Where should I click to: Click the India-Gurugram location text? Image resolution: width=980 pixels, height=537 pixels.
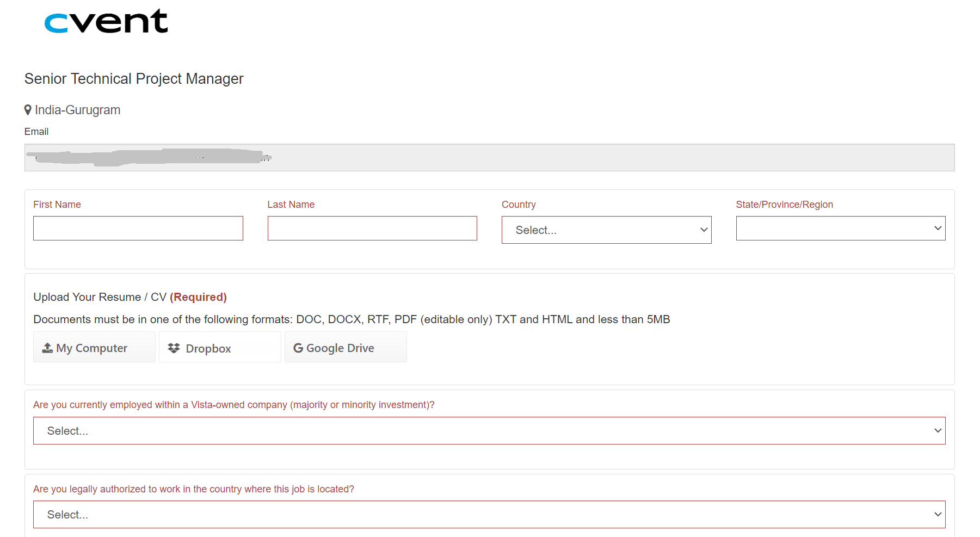pos(77,110)
